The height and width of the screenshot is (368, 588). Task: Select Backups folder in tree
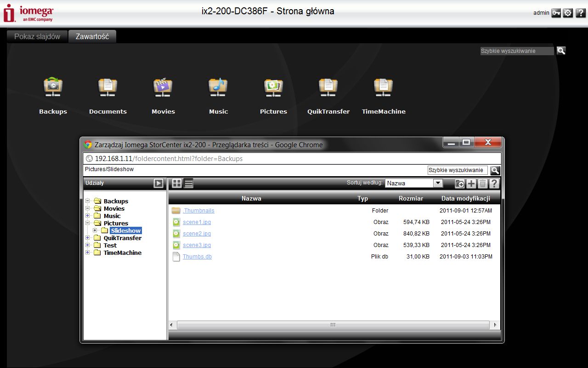[116, 201]
